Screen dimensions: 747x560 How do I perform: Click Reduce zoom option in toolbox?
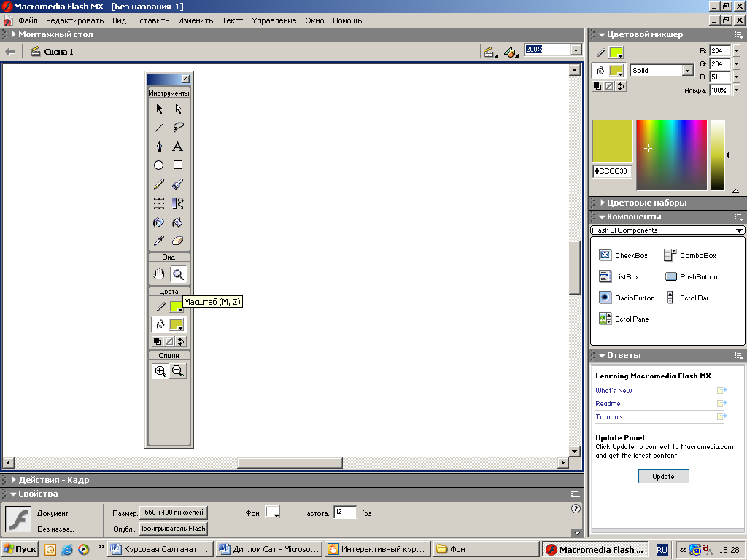coord(178,371)
